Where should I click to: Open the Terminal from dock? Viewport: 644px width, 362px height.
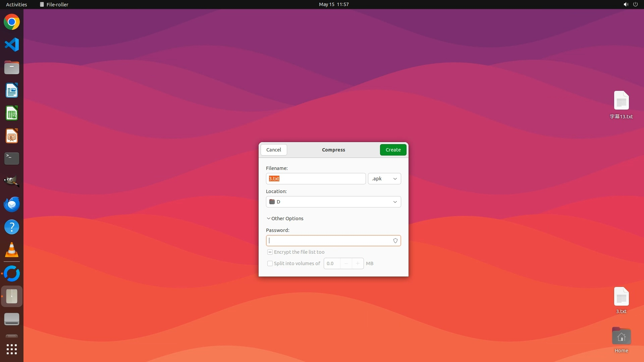[x=12, y=159]
